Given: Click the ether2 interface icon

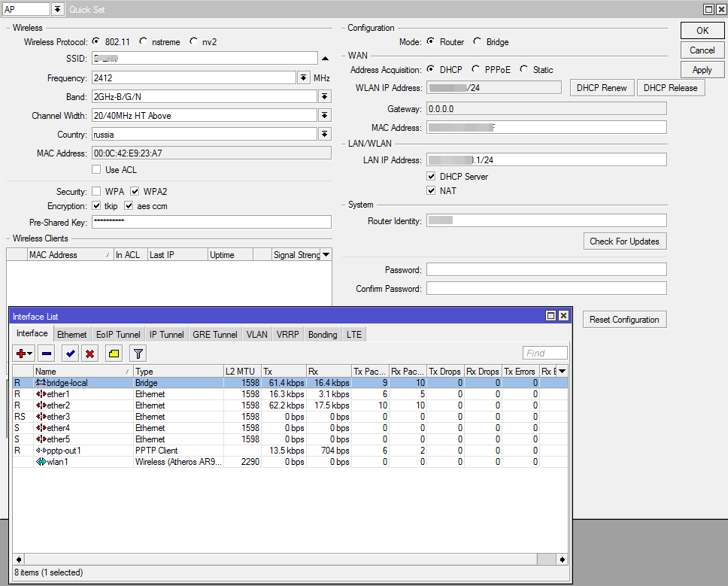Looking at the screenshot, I should pyautogui.click(x=41, y=405).
